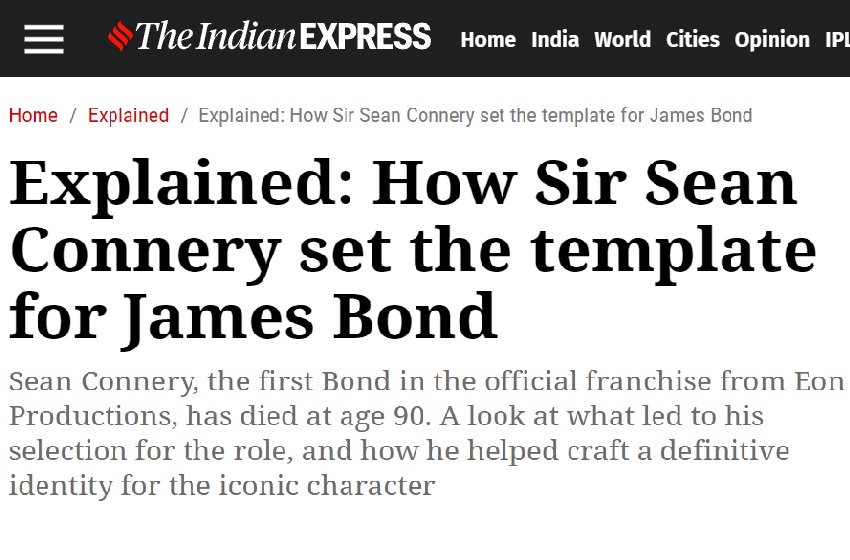
Task: Open the hamburger navigation menu
Action: [x=43, y=39]
